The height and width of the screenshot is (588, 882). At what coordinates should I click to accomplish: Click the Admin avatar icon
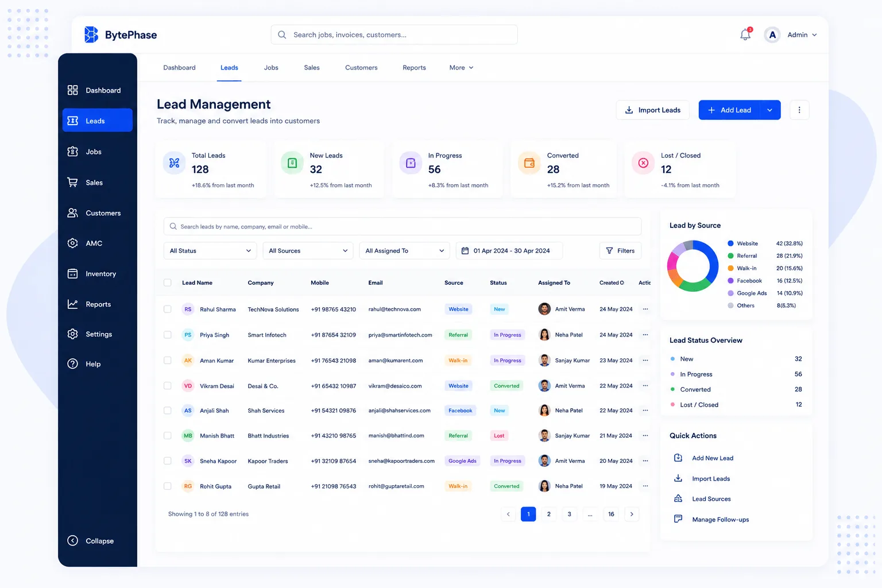pos(772,34)
